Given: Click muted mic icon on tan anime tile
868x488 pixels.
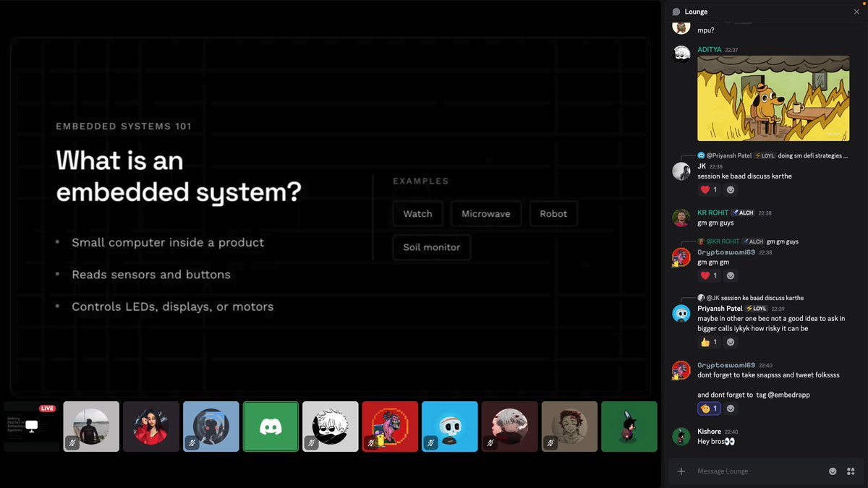Looking at the screenshot, I should [551, 442].
